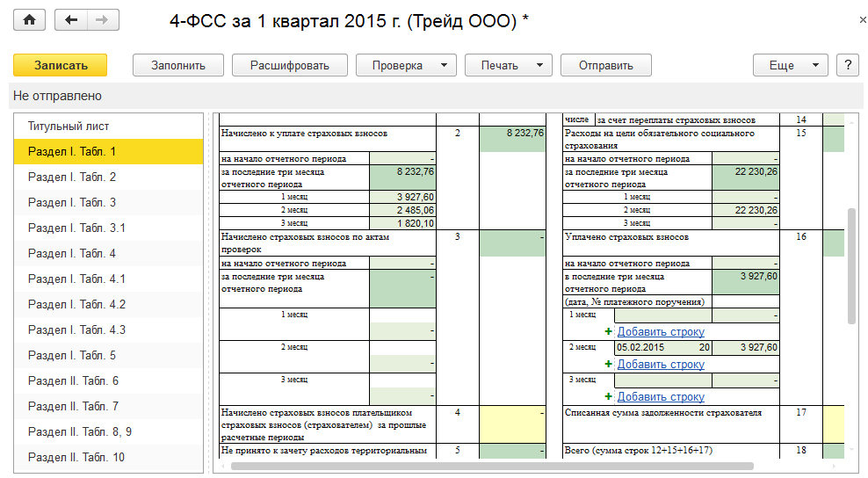Click payment date field 05.02.2015

click(x=649, y=348)
